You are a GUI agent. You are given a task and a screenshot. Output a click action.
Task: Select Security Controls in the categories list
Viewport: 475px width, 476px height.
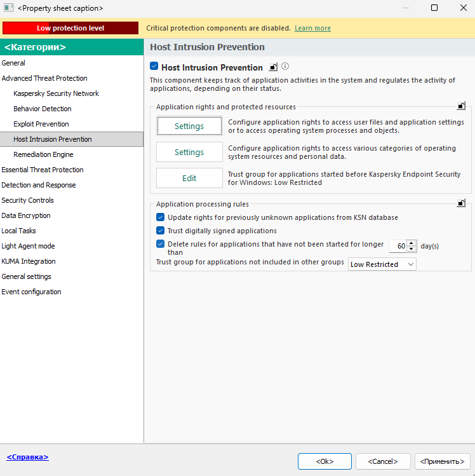click(x=27, y=200)
